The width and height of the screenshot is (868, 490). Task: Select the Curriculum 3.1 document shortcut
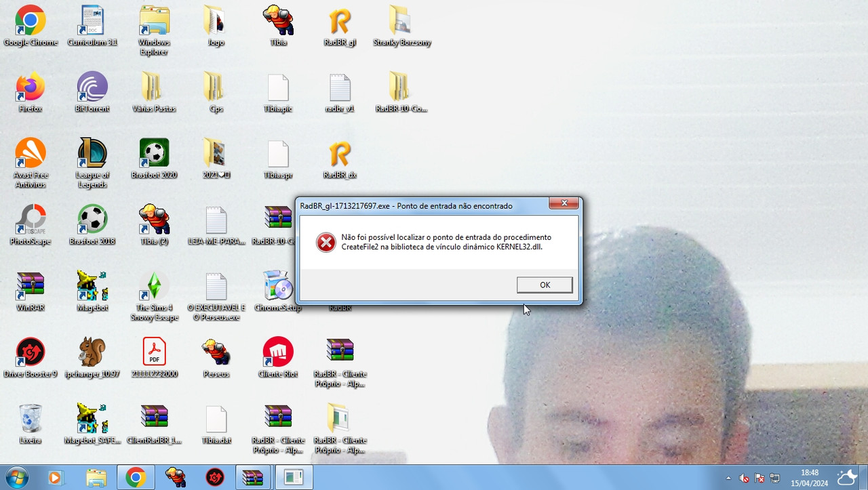coord(92,26)
